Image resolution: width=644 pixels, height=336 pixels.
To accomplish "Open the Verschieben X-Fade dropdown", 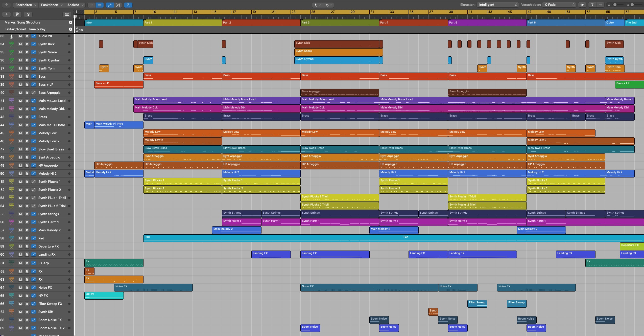I will [x=559, y=5].
